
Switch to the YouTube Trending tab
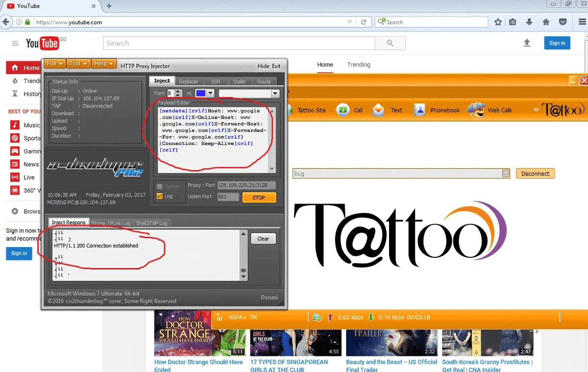point(359,65)
